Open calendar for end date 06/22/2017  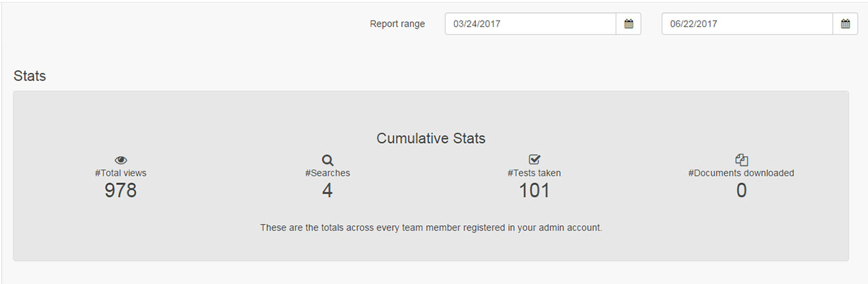[x=845, y=24]
